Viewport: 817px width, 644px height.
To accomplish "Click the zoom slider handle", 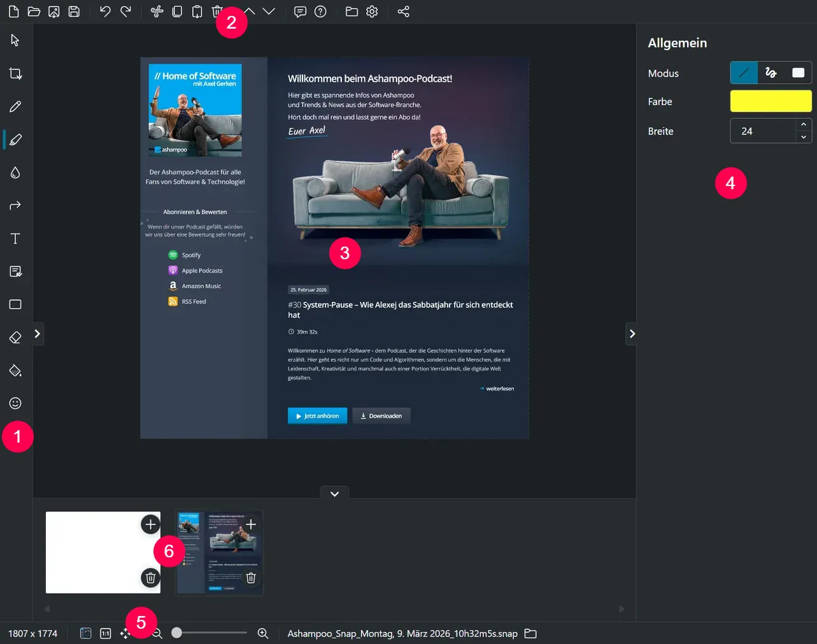I will [x=176, y=633].
